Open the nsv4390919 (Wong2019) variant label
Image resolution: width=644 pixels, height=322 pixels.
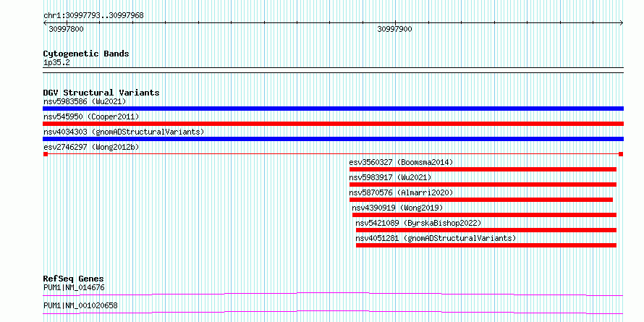tap(397, 208)
